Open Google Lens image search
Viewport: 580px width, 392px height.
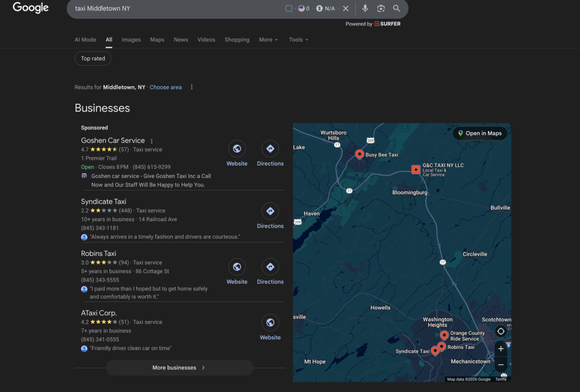click(x=381, y=8)
